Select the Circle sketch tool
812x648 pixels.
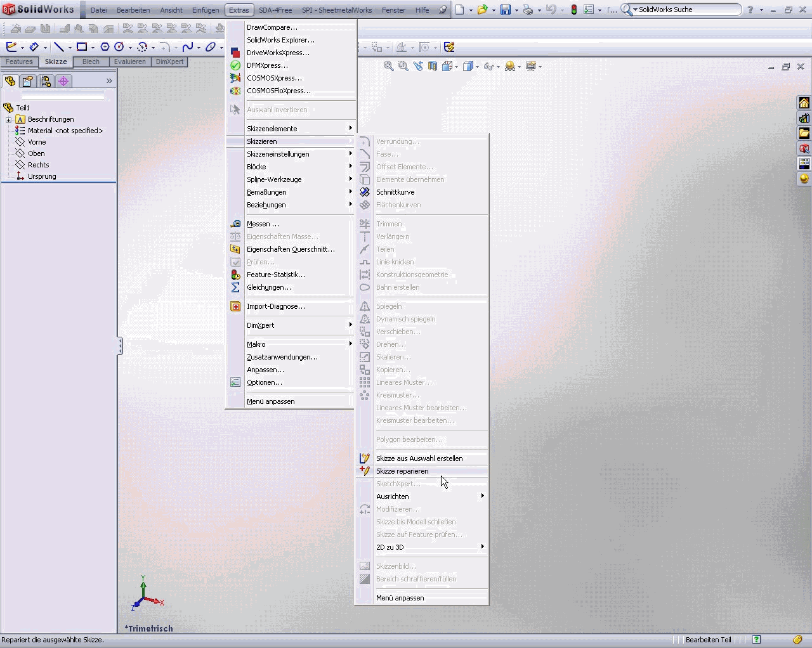(119, 47)
